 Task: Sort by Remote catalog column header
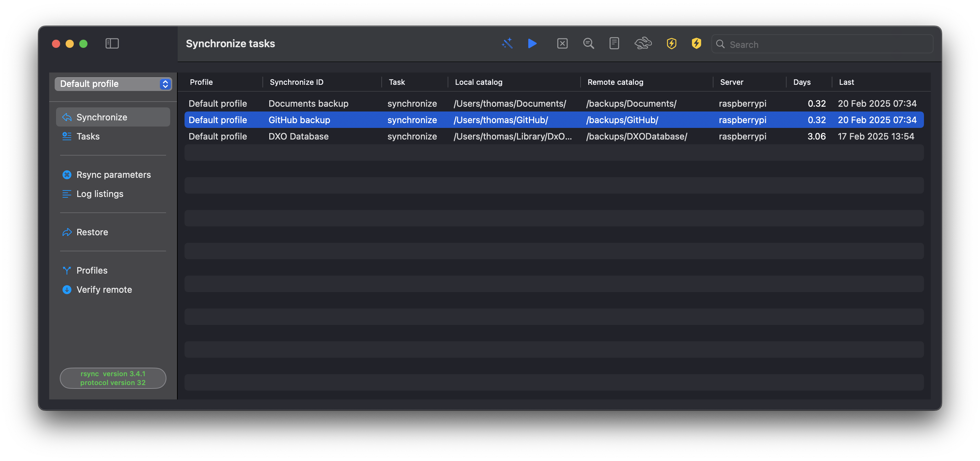coord(615,82)
